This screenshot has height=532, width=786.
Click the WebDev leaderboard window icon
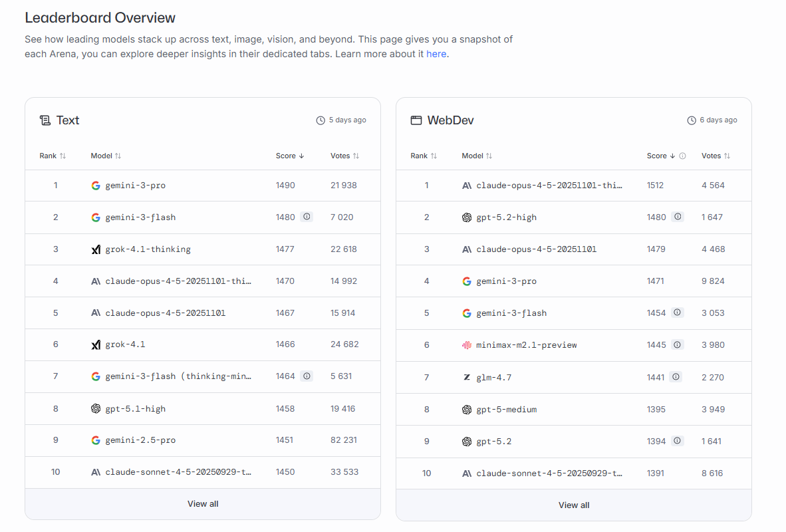416,120
